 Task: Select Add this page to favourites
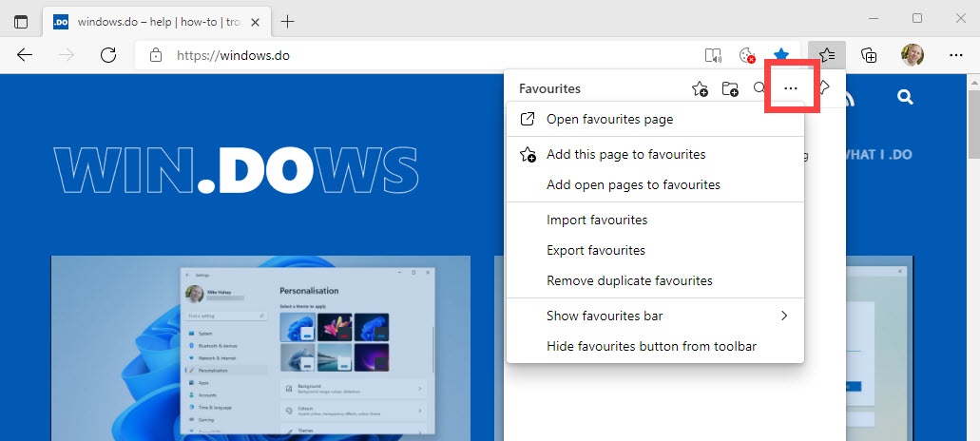coord(625,154)
